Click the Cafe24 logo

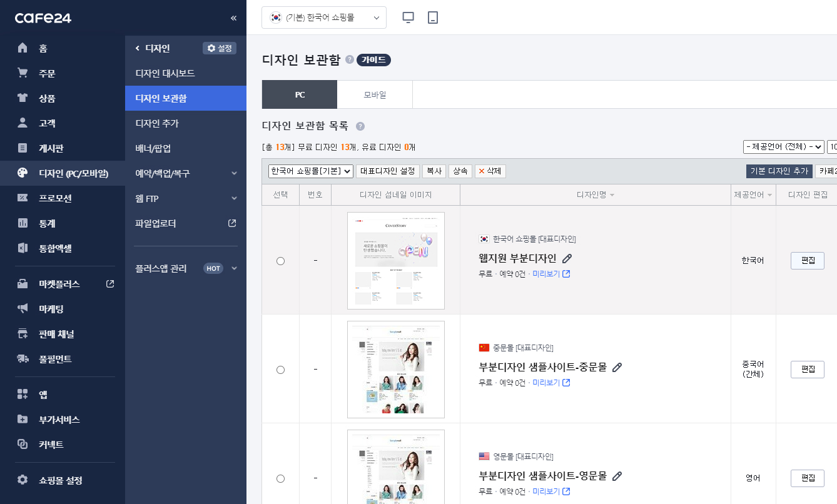[43, 18]
